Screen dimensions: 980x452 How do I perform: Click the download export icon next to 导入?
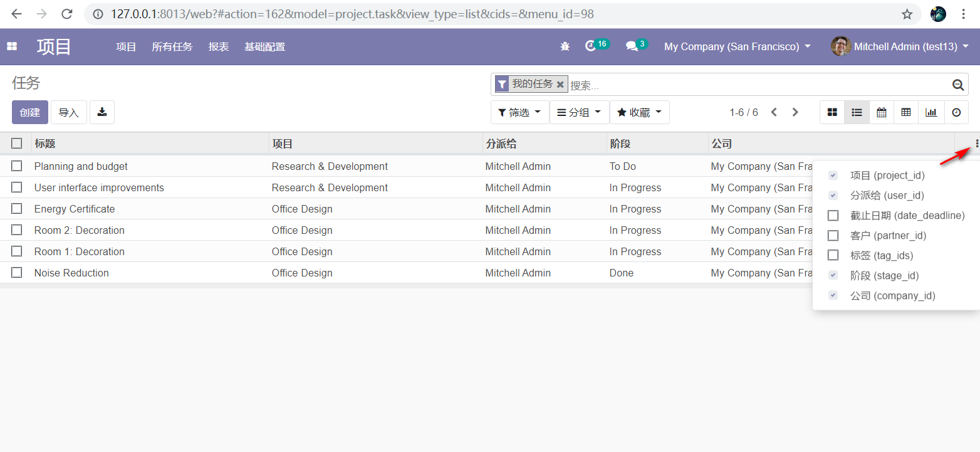102,112
